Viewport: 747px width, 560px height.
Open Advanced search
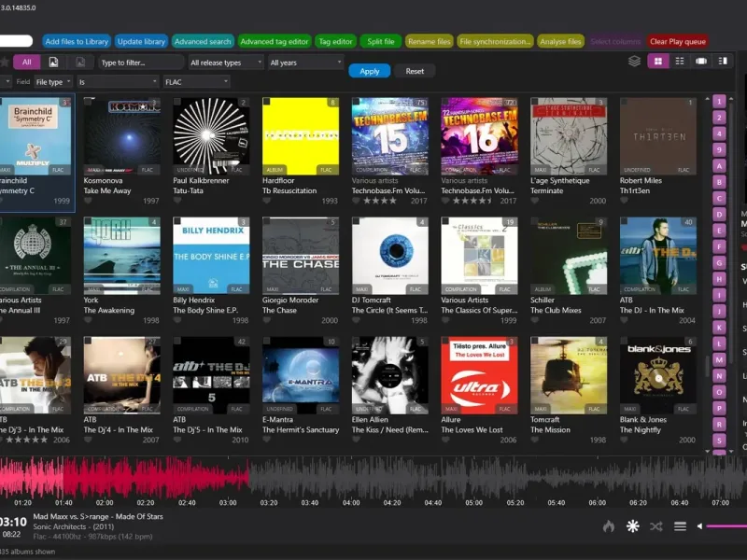pyautogui.click(x=203, y=41)
